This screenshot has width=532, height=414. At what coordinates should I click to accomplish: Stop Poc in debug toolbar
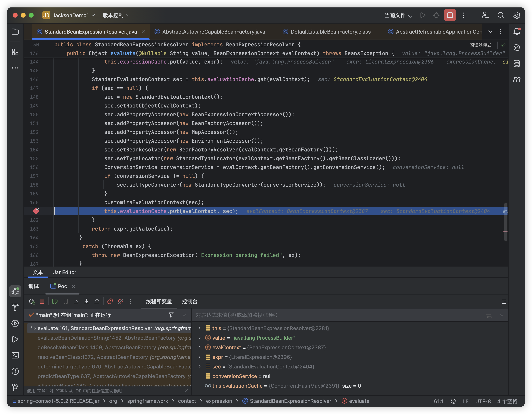tap(42, 301)
